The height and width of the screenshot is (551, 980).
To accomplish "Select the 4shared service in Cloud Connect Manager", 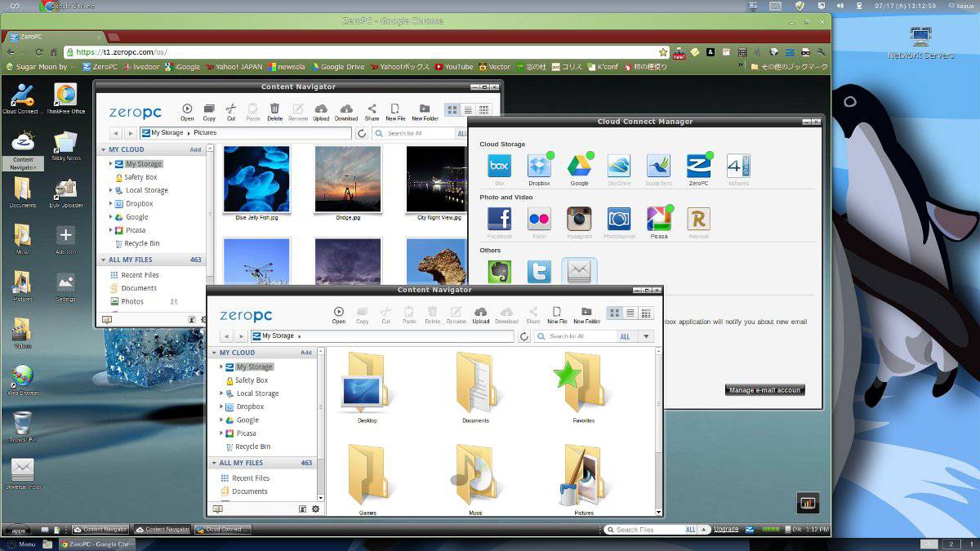I will pos(738,170).
